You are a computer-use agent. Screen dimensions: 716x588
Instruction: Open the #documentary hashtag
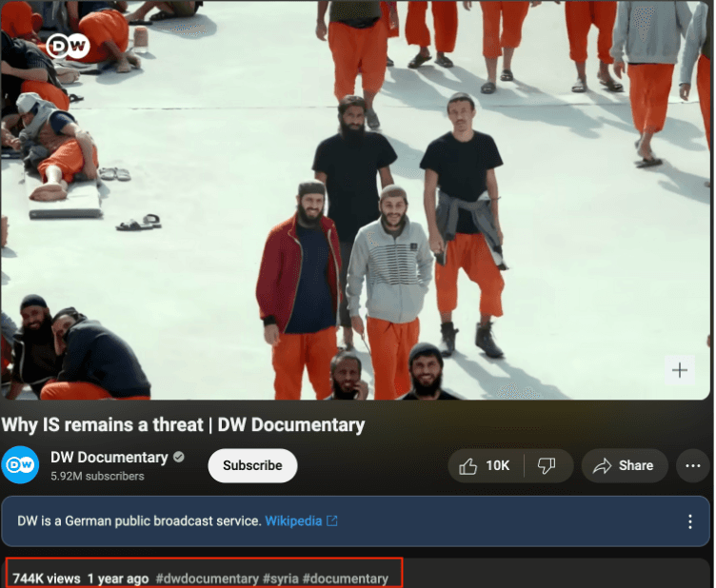click(345, 578)
